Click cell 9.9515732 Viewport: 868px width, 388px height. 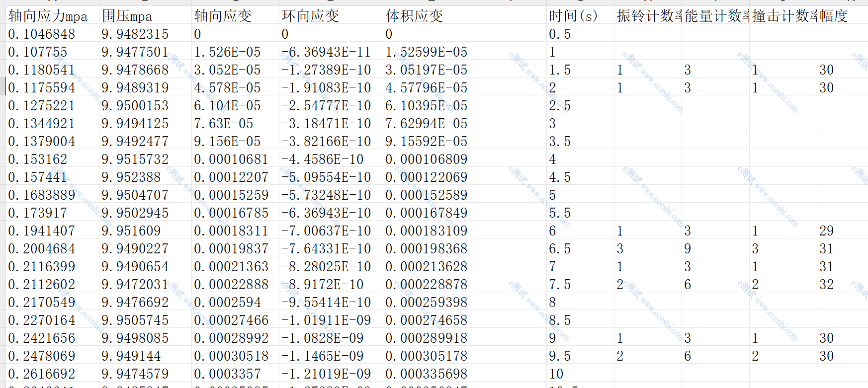coord(145,158)
